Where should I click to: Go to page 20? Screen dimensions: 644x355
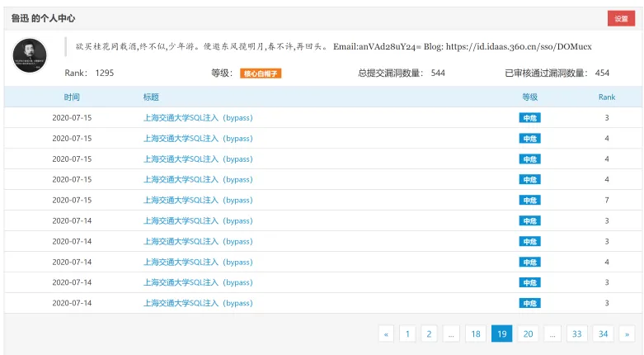coord(529,334)
